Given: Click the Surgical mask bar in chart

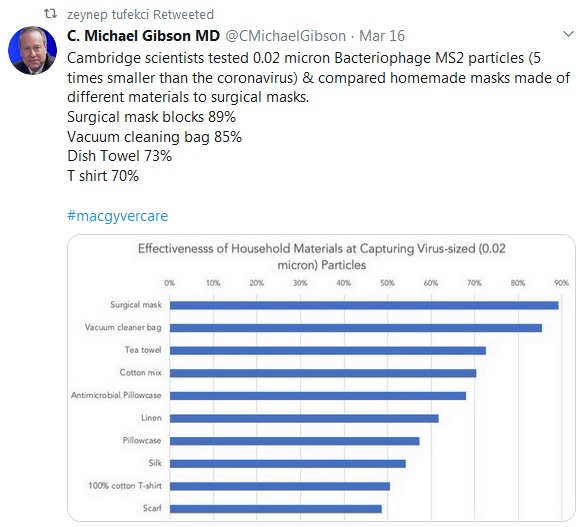Looking at the screenshot, I should [364, 305].
